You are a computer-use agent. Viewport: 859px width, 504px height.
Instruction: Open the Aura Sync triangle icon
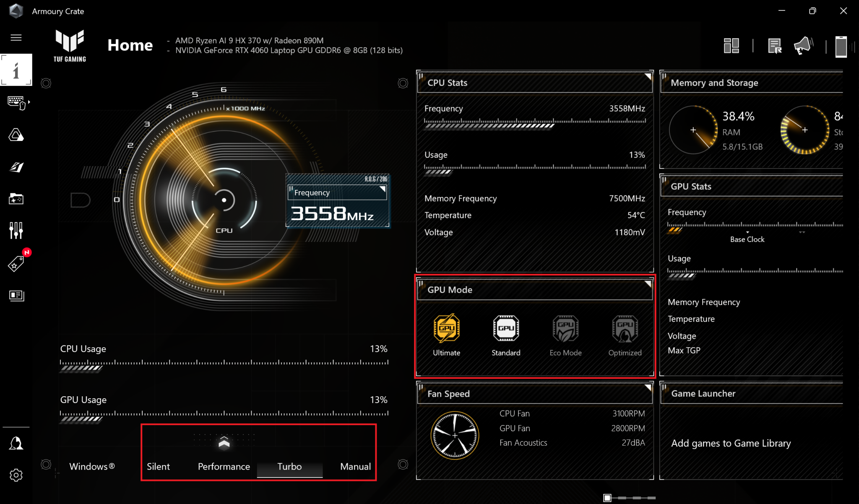point(16,135)
